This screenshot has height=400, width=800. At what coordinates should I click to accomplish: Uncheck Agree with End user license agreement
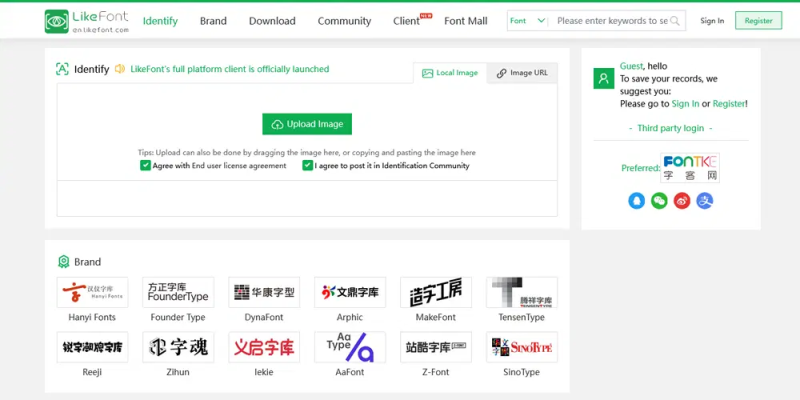[x=145, y=165]
